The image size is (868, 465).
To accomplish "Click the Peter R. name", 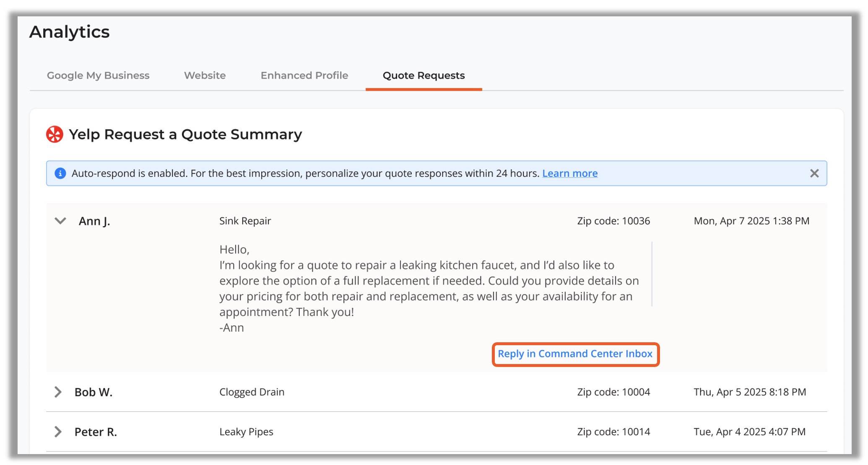I will (x=96, y=432).
